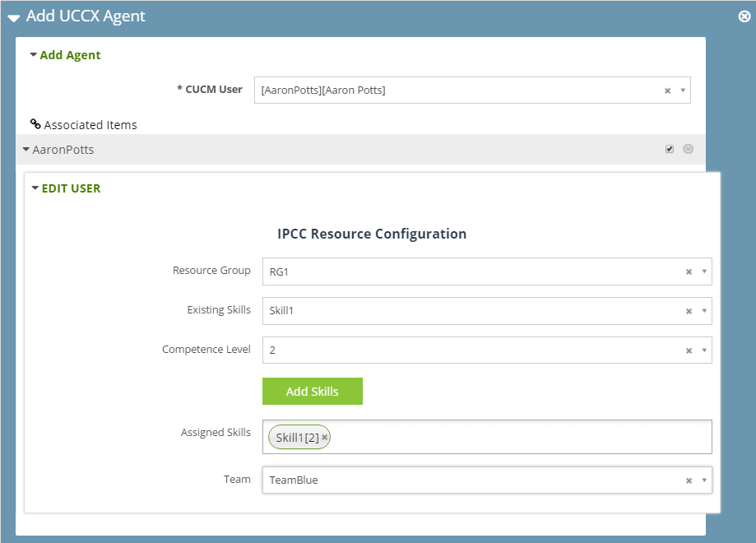The height and width of the screenshot is (543, 756).
Task: Collapse the AaronPotts associated item row
Action: [x=26, y=150]
